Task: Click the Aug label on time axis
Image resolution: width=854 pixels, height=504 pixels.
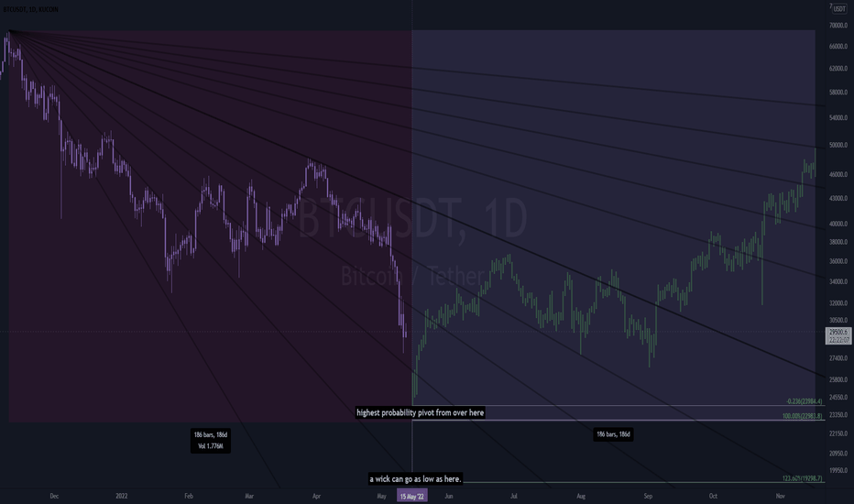Action: [x=581, y=497]
